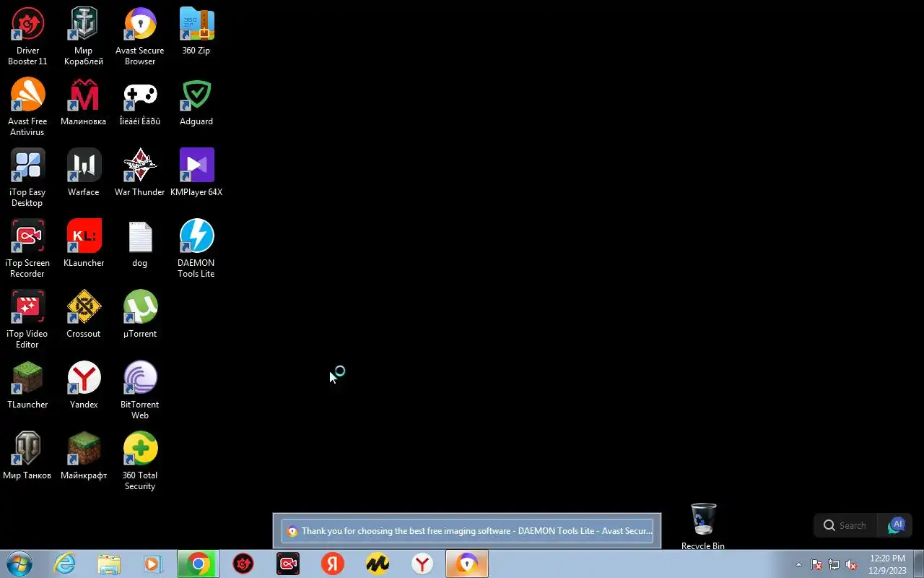
Task: Open the Windows Start menu
Action: (x=19, y=564)
